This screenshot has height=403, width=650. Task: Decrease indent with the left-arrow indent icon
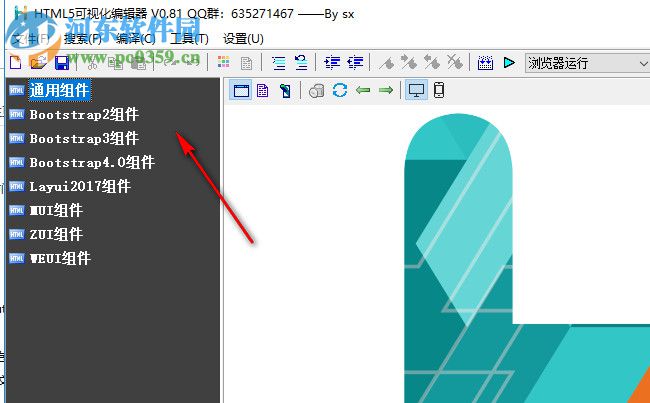pos(355,63)
